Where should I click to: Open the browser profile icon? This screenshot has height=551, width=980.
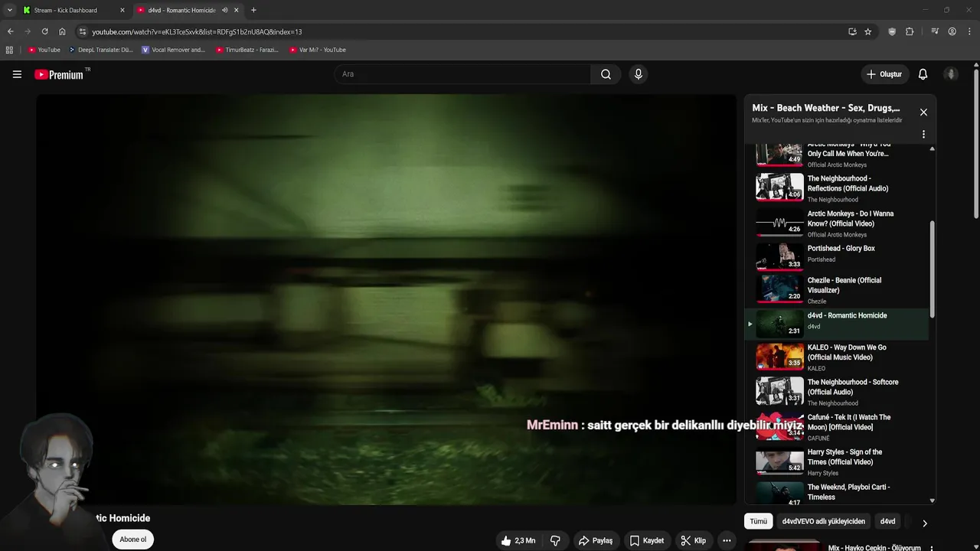pos(952,31)
